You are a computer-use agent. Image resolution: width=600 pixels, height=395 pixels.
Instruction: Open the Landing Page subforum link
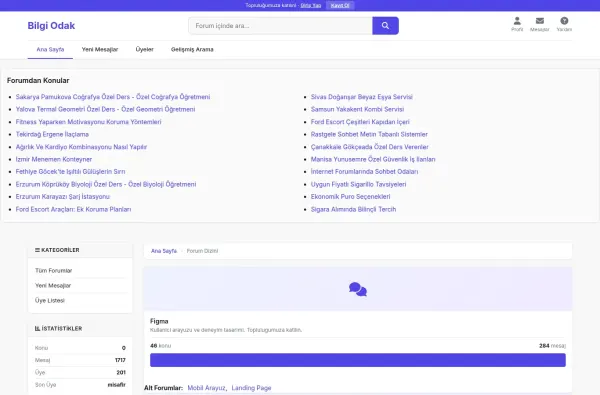tap(251, 388)
